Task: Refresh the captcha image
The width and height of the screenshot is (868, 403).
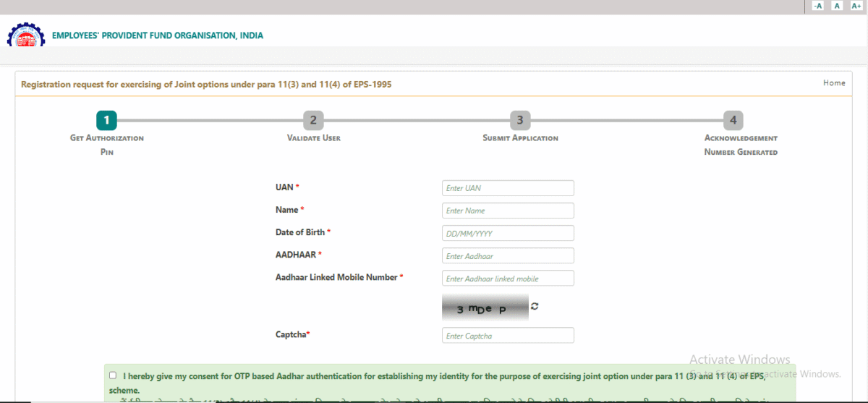Action: click(535, 306)
